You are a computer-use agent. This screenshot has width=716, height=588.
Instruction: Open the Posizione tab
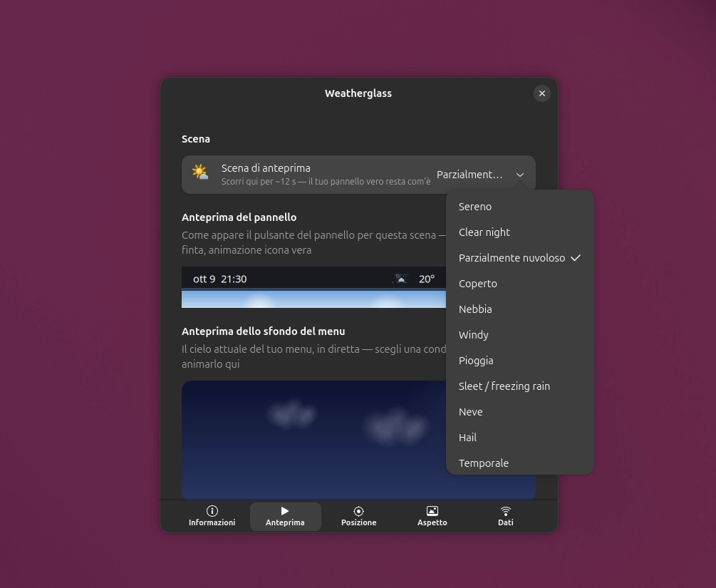point(359,516)
